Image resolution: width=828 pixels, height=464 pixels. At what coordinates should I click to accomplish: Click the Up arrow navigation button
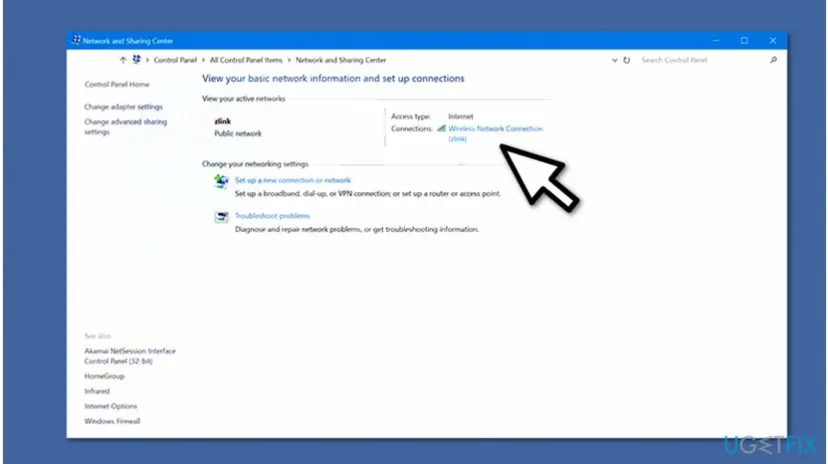(x=123, y=60)
